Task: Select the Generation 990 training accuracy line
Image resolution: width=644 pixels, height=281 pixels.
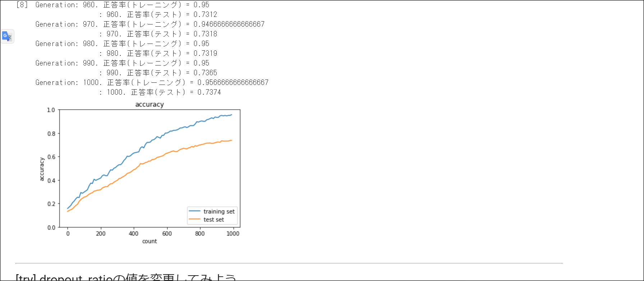Action: pyautogui.click(x=122, y=63)
